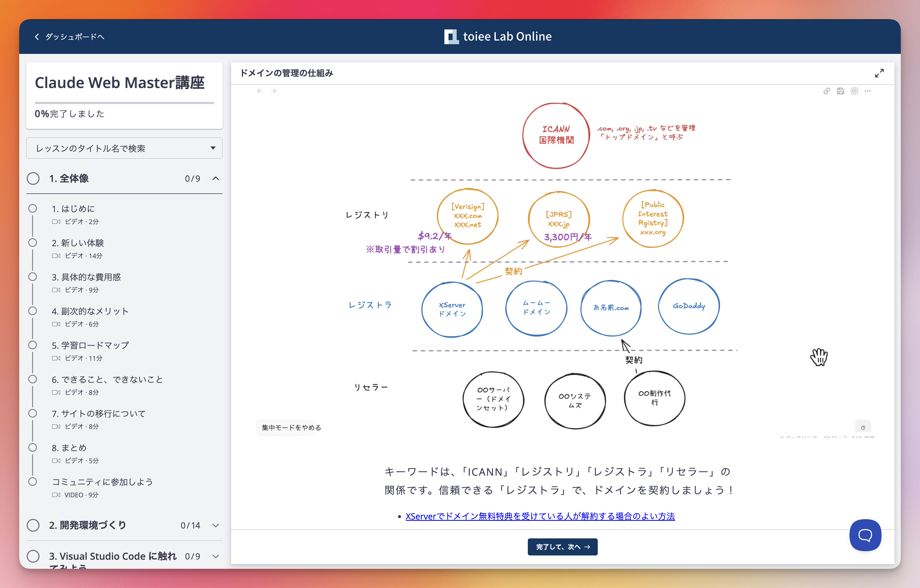This screenshot has height=588, width=920.
Task: Open lesson 5. 学習ロードマップ
Action: (90, 345)
